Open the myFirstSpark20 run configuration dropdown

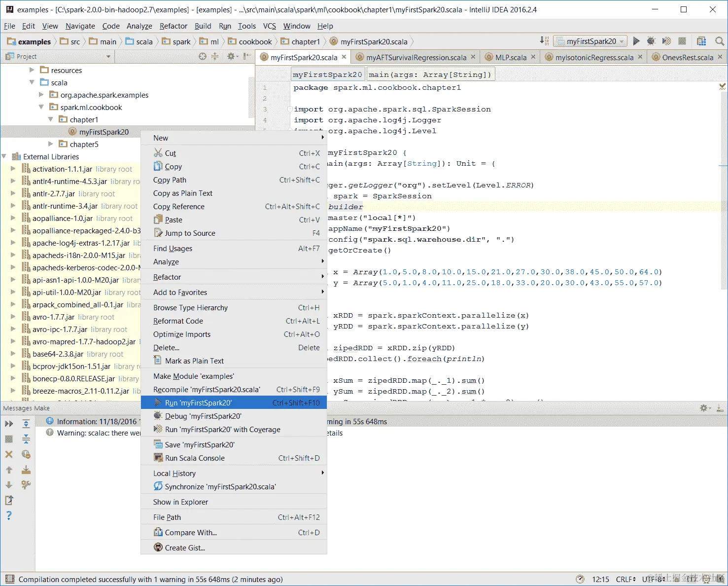pos(590,41)
